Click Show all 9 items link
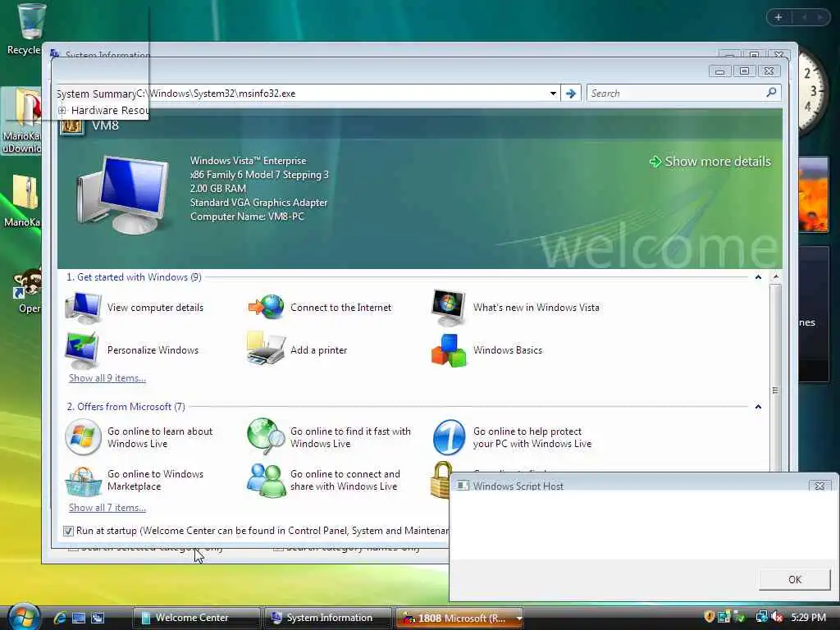840x630 pixels. pos(107,377)
